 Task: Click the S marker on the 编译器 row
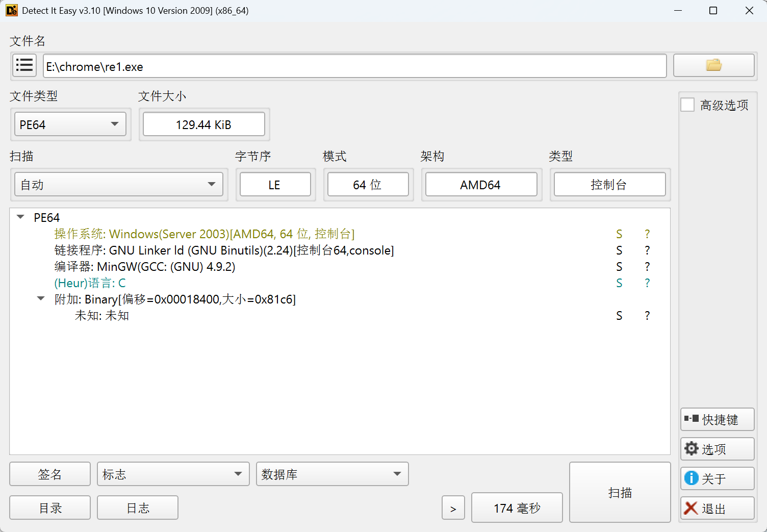(x=619, y=267)
